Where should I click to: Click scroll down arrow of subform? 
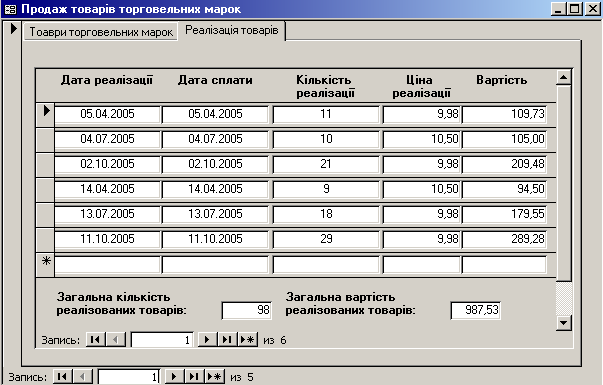[563, 323]
